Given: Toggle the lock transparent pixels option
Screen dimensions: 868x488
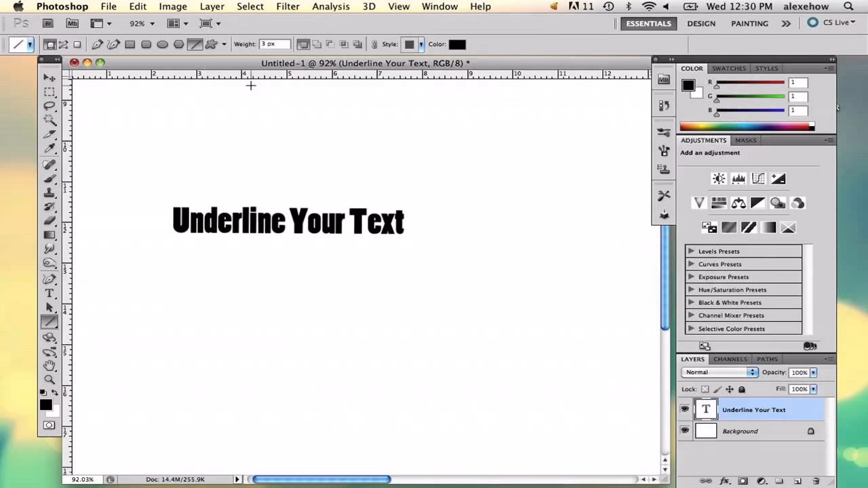Looking at the screenshot, I should (x=704, y=388).
